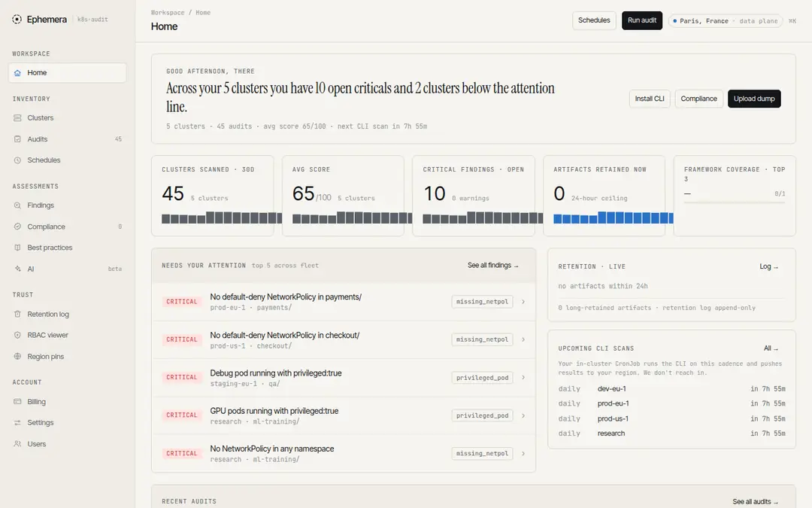Open Clusters in the sidebar
This screenshot has height=508, width=812.
[68, 118]
